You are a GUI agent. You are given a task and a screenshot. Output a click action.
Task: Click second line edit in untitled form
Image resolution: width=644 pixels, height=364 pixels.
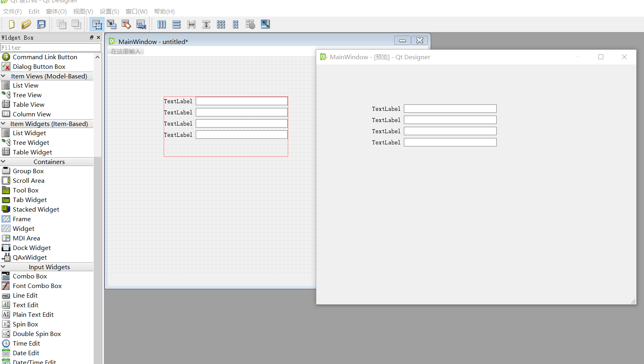click(242, 112)
